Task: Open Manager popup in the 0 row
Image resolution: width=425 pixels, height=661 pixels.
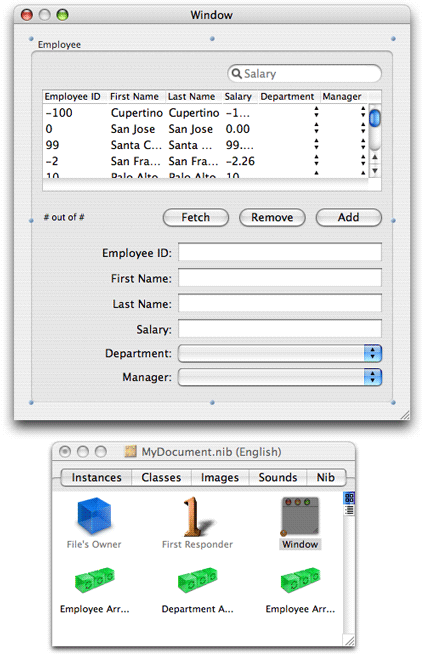Action: click(x=363, y=128)
